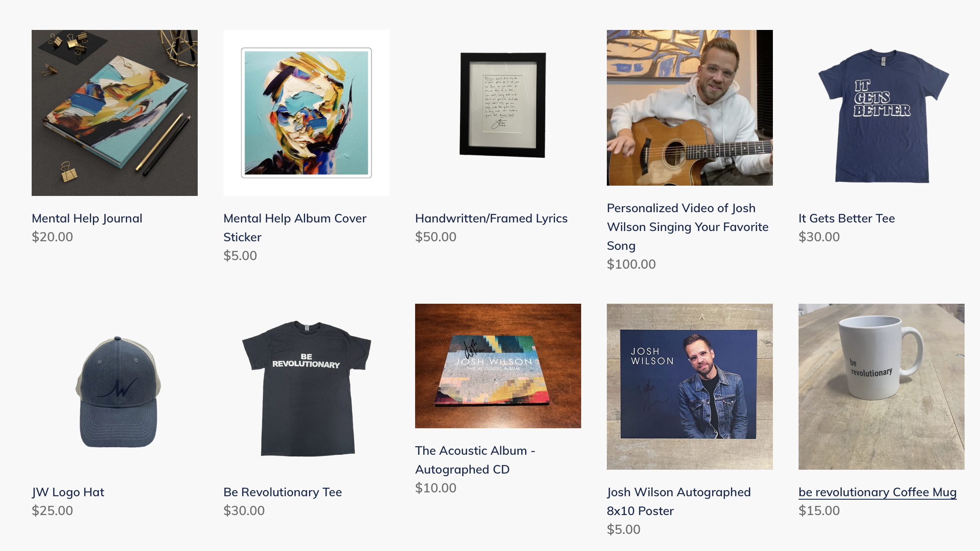Click the Mental Help Album Cover Sticker image
The image size is (980, 551).
point(306,113)
